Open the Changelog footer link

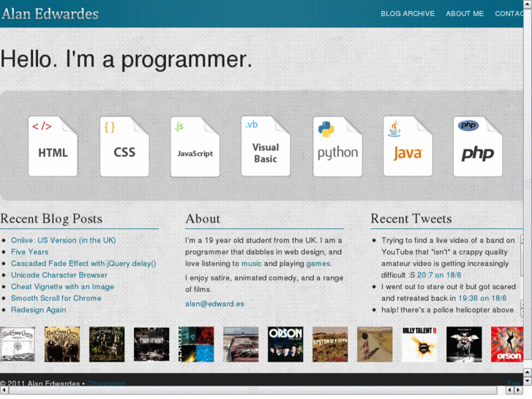click(x=106, y=383)
